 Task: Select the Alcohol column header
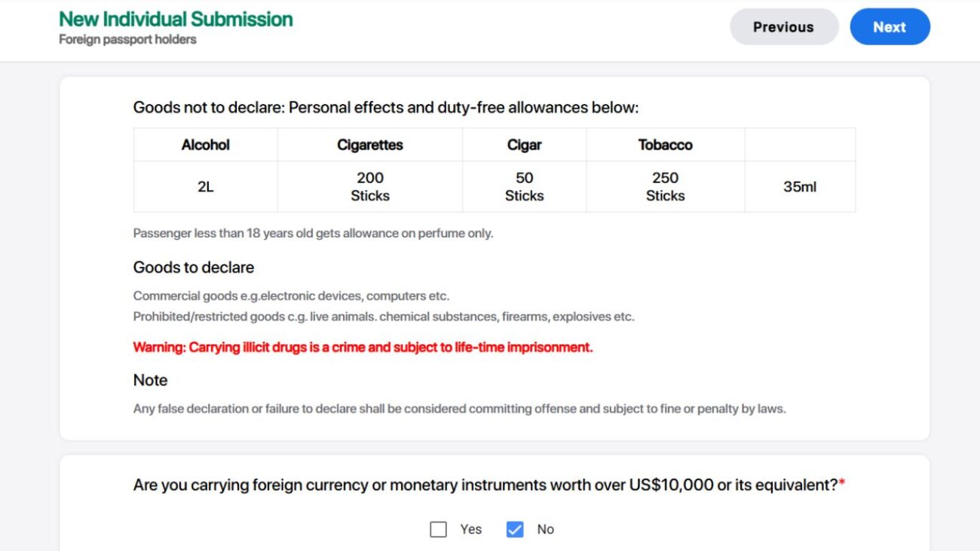click(205, 145)
